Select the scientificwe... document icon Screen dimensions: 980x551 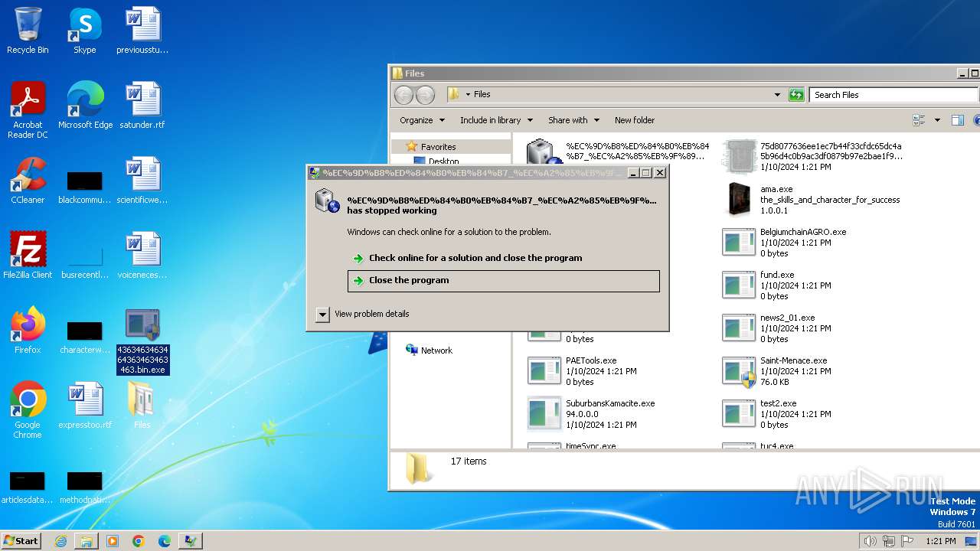[x=142, y=181]
